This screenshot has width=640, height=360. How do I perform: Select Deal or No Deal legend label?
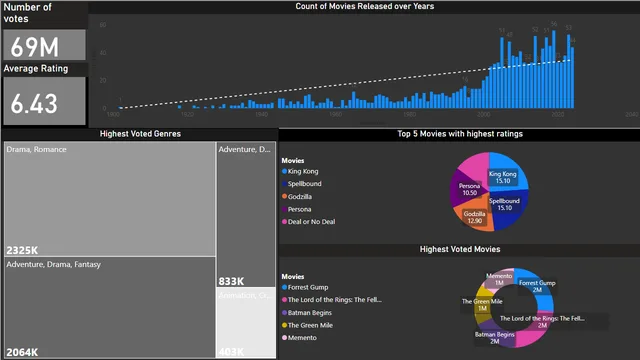click(x=311, y=222)
